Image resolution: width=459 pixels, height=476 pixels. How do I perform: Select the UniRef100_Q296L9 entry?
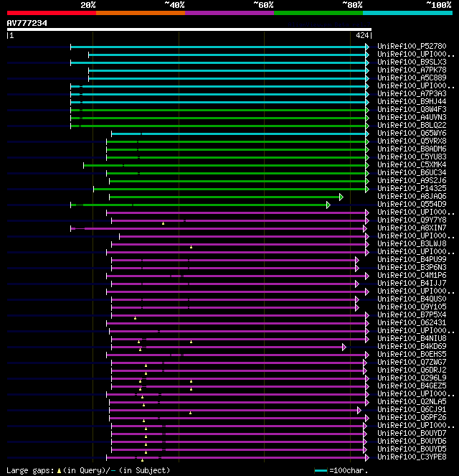(x=412, y=378)
